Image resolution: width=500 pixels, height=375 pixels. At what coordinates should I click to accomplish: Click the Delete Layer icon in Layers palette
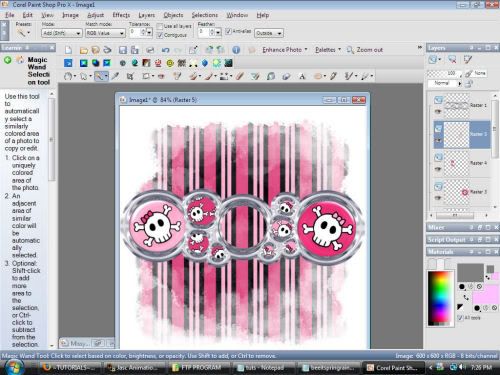452,60
